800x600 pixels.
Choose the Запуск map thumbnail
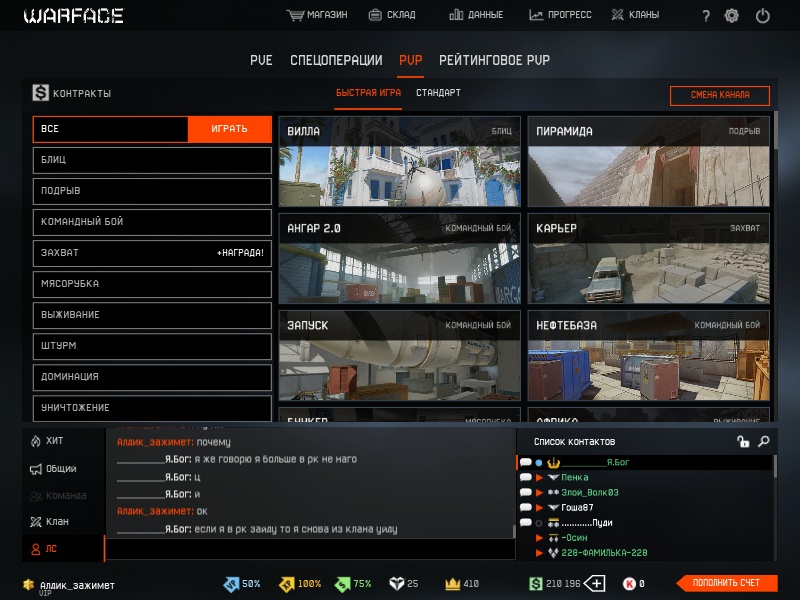(399, 355)
